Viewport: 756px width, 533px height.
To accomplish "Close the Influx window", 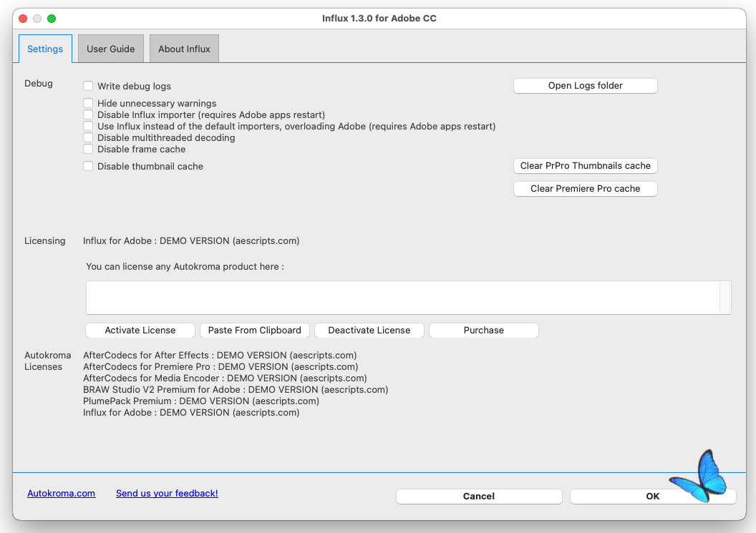I will tap(23, 19).
